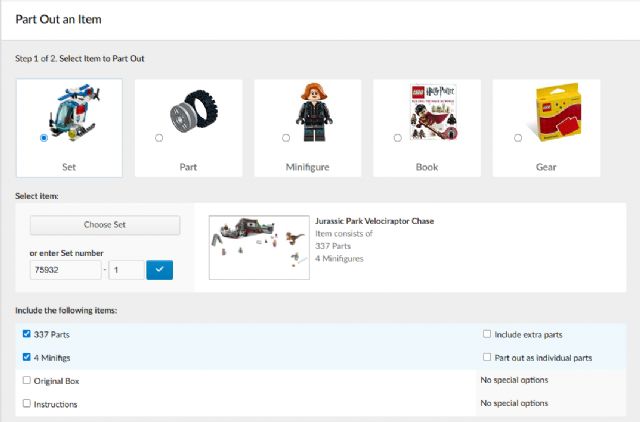640x422 pixels.
Task: Check Include extra parts option
Action: 487,334
